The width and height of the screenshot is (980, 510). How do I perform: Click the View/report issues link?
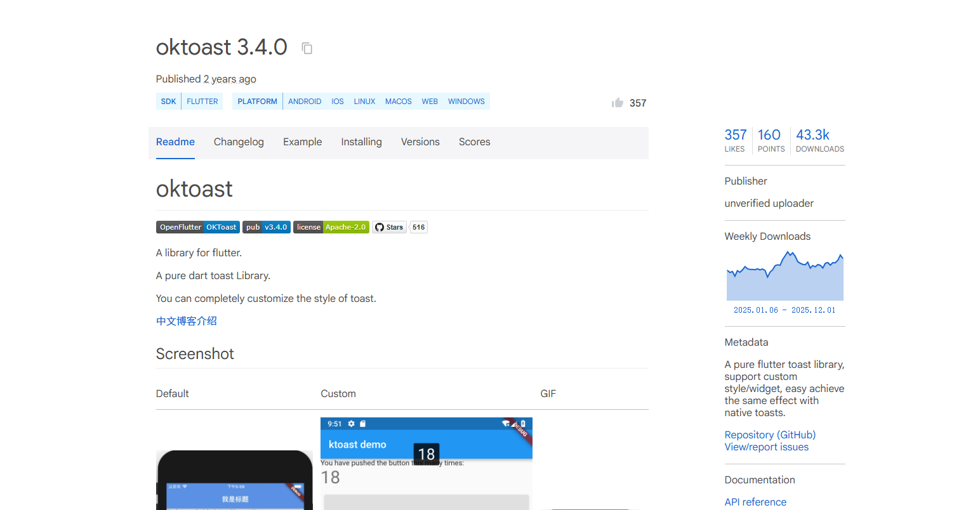[766, 447]
